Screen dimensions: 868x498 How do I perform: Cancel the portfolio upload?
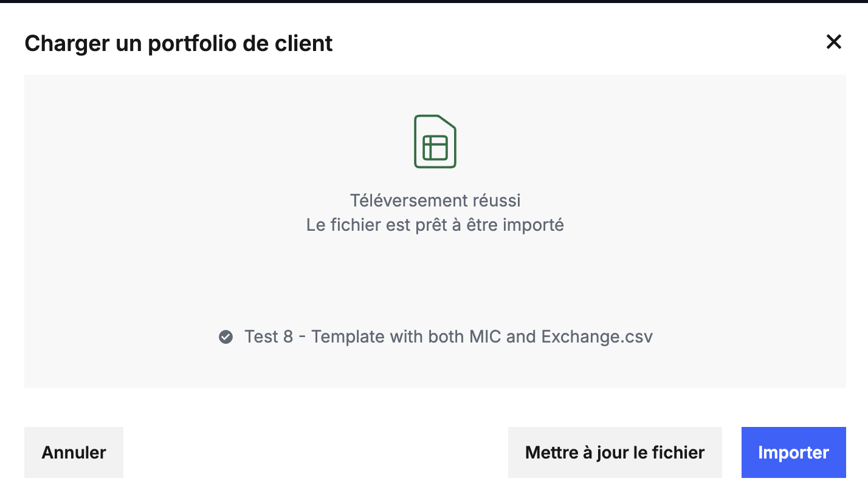(74, 452)
